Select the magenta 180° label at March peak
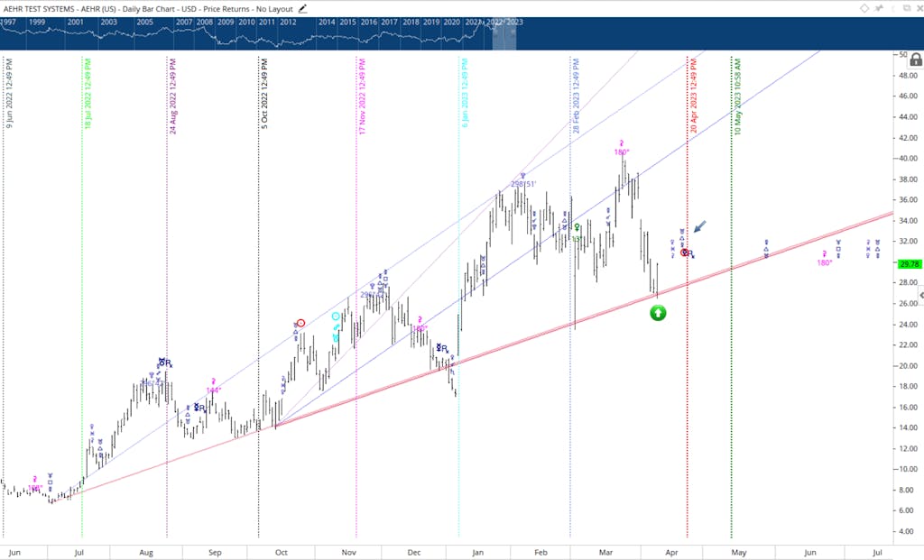 (x=622, y=152)
